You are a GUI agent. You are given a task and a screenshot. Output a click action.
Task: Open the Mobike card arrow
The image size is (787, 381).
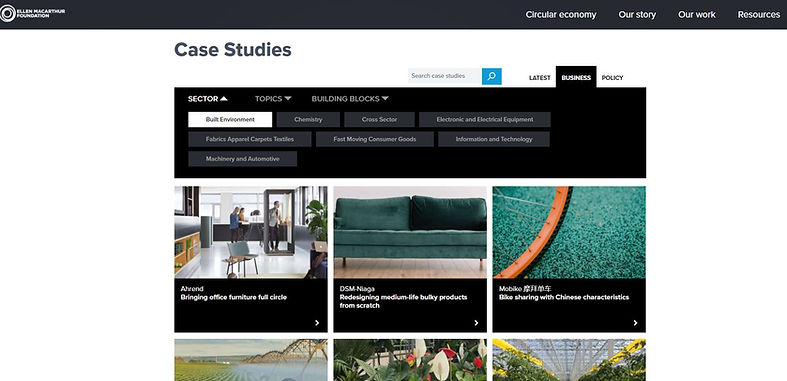click(635, 323)
